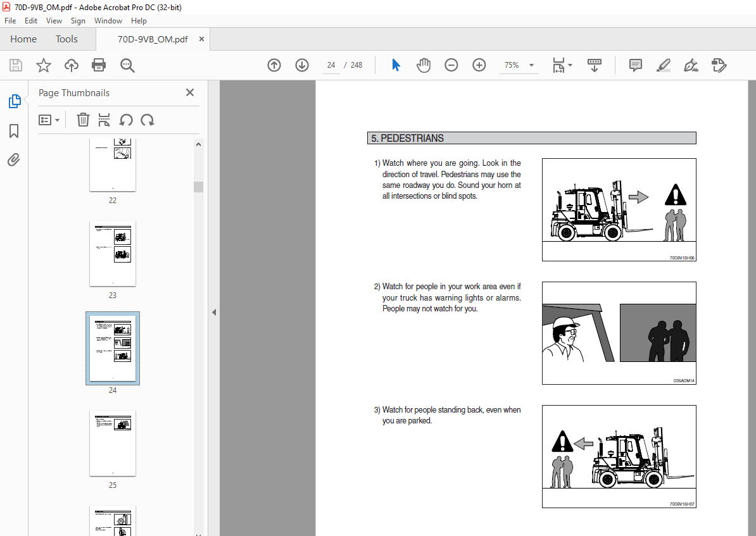This screenshot has height=536, width=756.
Task: Go to next page with down arrow
Action: (301, 65)
